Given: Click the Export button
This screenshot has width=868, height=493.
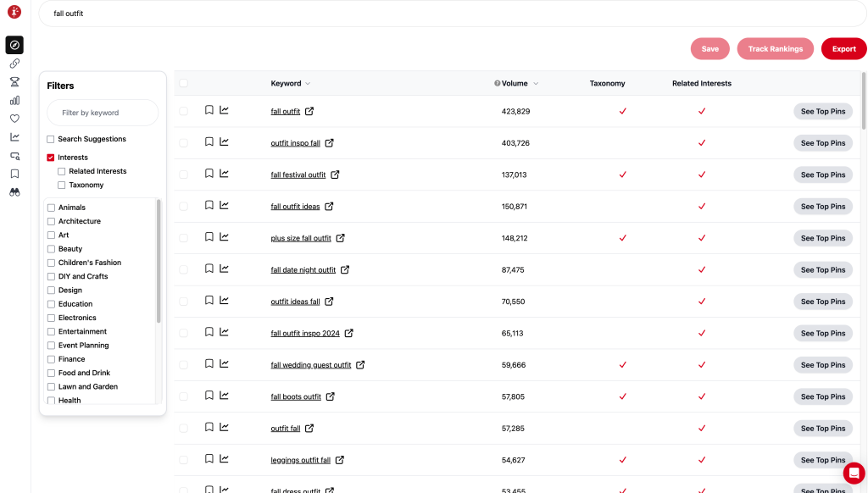Looking at the screenshot, I should pyautogui.click(x=843, y=48).
